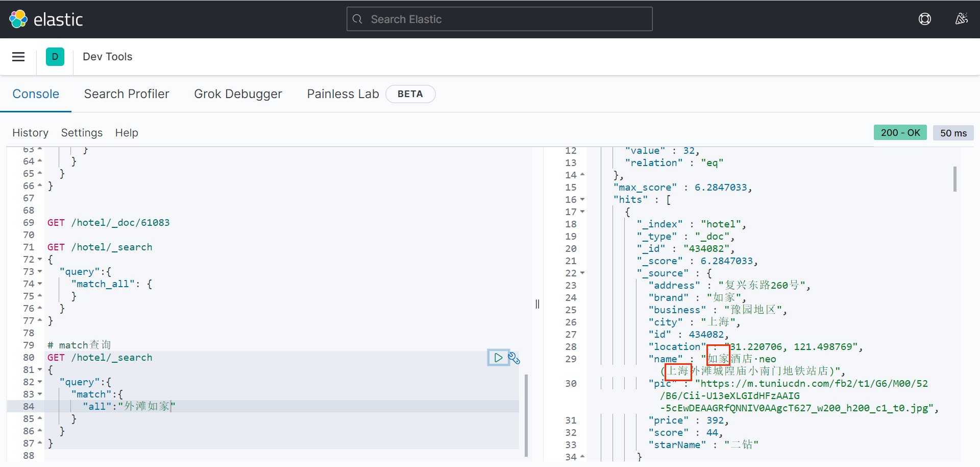Click the "starName" output line
The height and width of the screenshot is (467, 980).
click(703, 445)
